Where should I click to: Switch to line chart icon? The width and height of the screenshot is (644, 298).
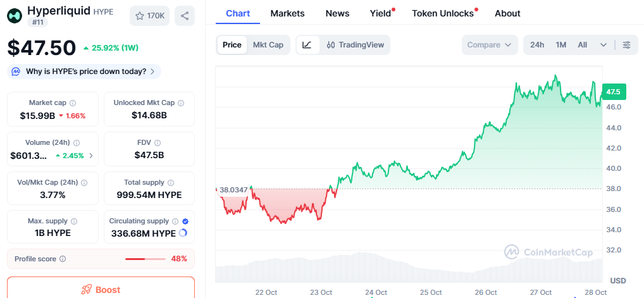(307, 45)
